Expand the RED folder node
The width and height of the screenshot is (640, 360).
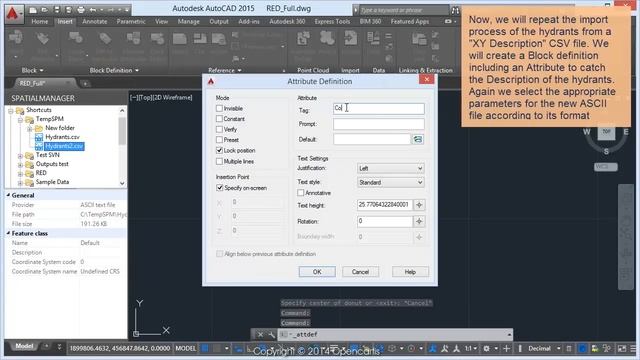tap(20, 173)
